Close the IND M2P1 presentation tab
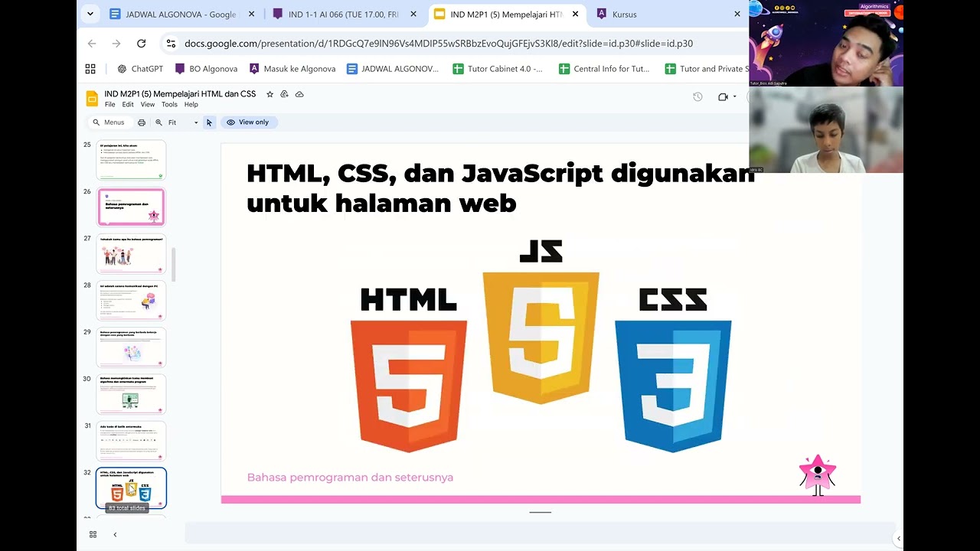Screen dimensions: 980x551 point(575,14)
